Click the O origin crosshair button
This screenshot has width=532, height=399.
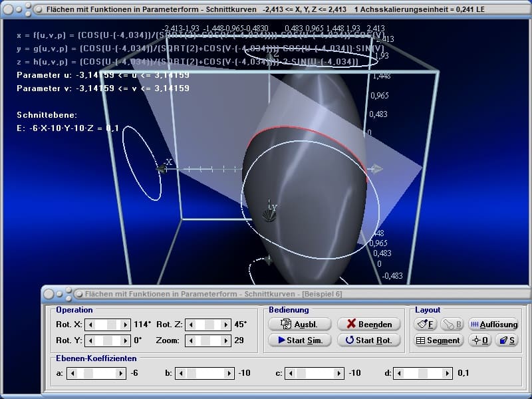pyautogui.click(x=479, y=340)
